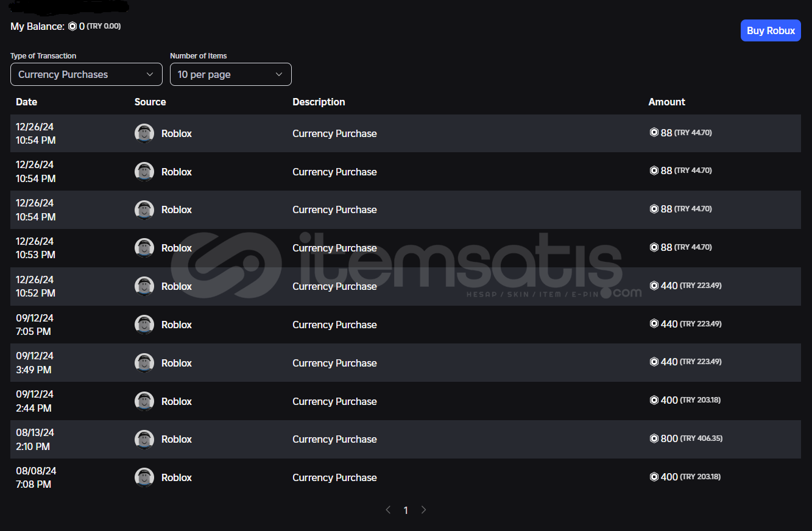Screen dimensions: 812x531
Task: Click the Robux icon next to 800
Action: (654, 438)
